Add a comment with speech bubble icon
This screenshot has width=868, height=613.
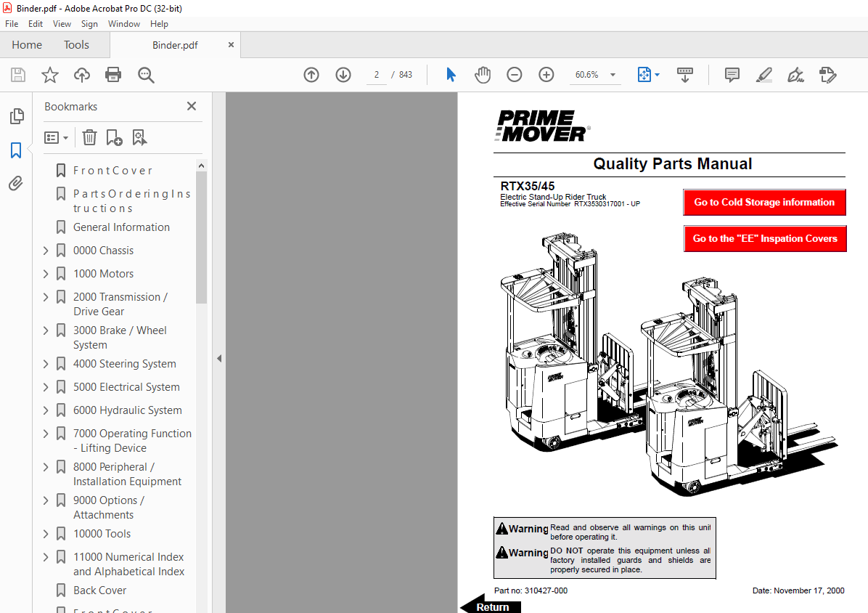click(x=732, y=75)
